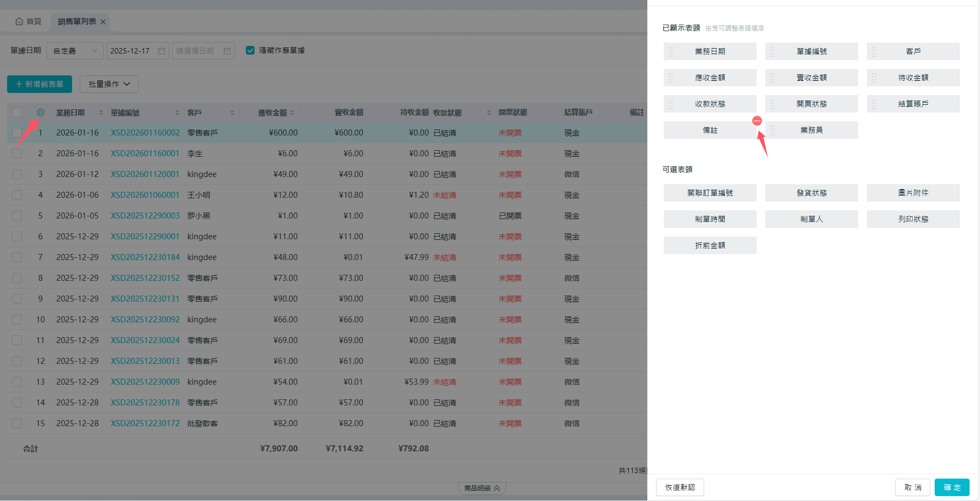Click the sort arrows on 應收金額 column
The height and width of the screenshot is (501, 980).
292,113
